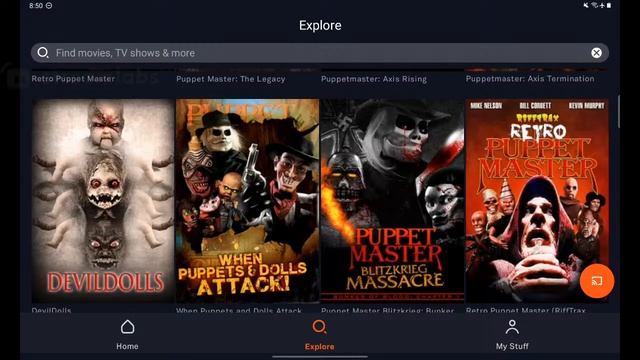Select Puppetmaster: Axis Termination title

(530, 79)
